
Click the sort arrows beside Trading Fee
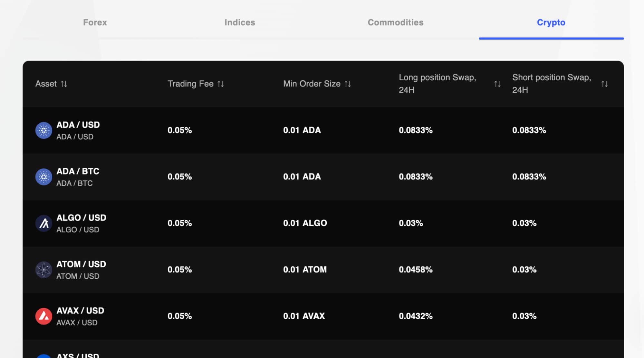[221, 84]
